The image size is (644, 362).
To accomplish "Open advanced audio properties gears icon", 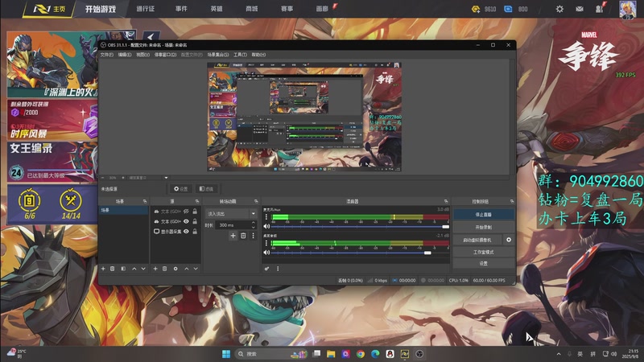I will click(x=267, y=269).
